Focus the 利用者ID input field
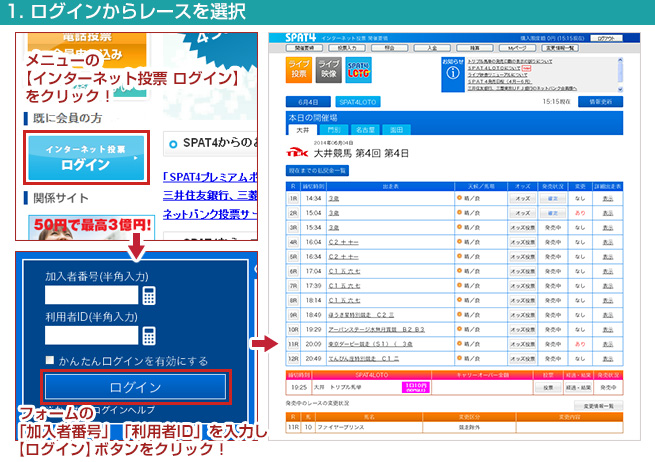Viewport: 655px width, 462px height. point(91,335)
